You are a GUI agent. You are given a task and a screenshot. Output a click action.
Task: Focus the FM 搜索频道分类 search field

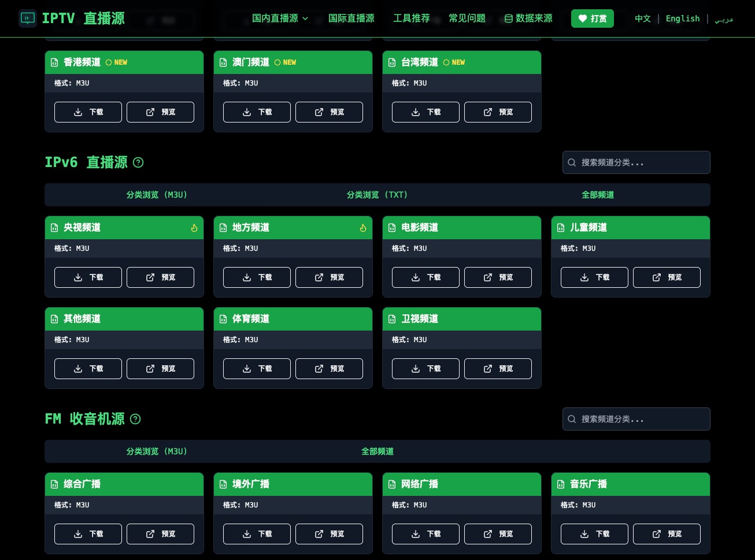636,419
